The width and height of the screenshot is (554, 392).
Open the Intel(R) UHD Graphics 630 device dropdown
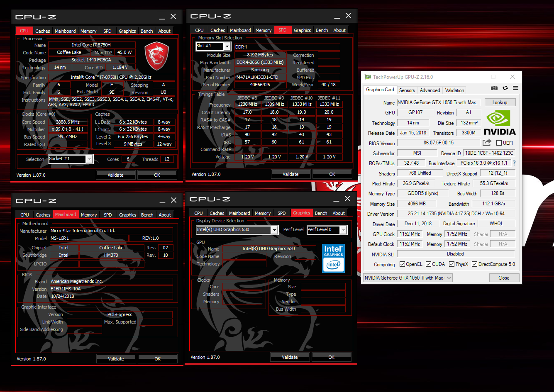[x=237, y=230]
